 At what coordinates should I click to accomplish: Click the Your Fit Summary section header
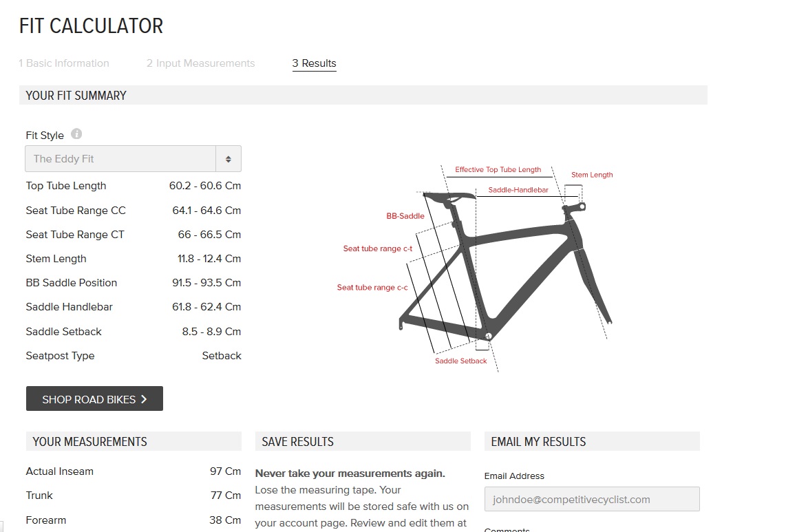point(76,96)
